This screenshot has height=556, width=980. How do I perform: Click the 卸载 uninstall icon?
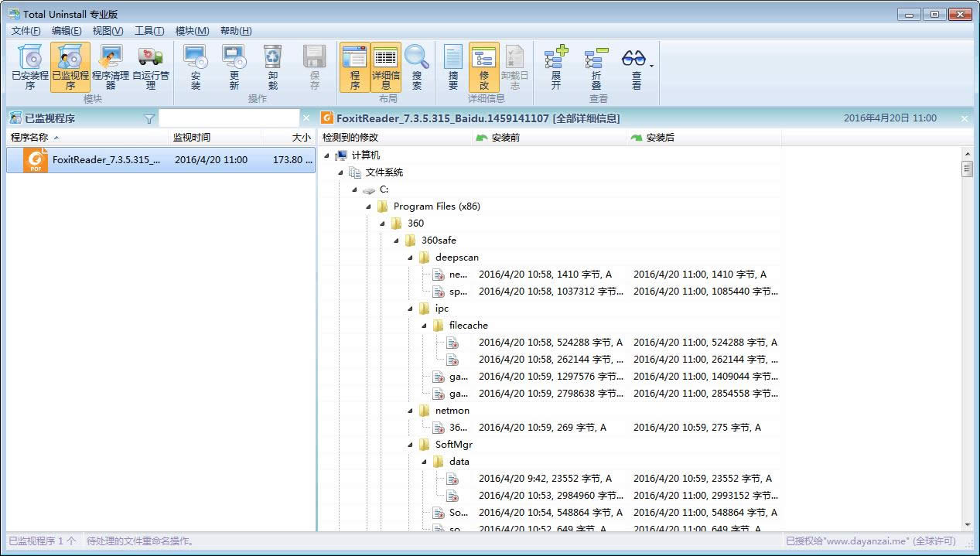(273, 66)
